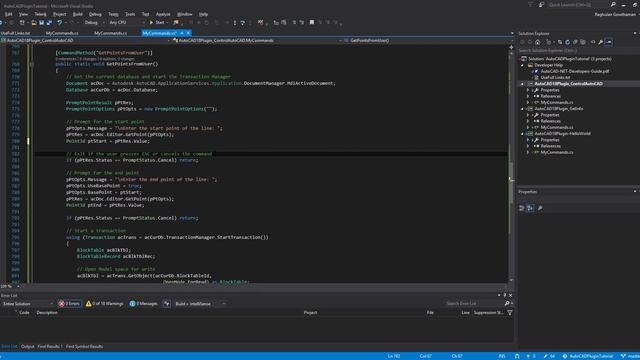The width and height of the screenshot is (640, 360).
Task: Click the Step Over debug icon
Action: 242,22
